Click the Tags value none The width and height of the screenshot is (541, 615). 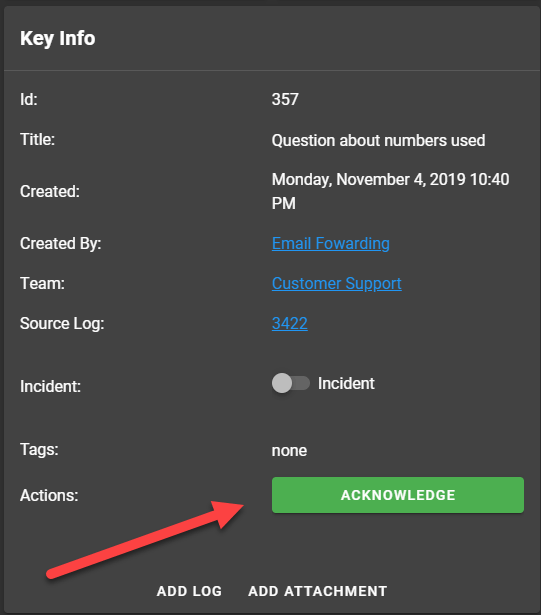pos(289,451)
